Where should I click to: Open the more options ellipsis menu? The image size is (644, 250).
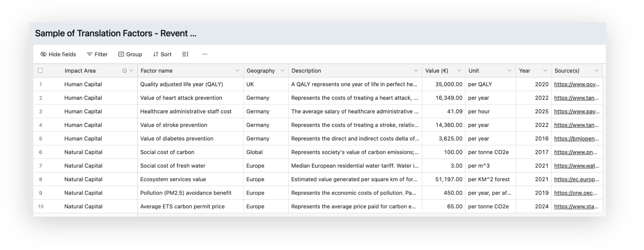click(x=205, y=54)
